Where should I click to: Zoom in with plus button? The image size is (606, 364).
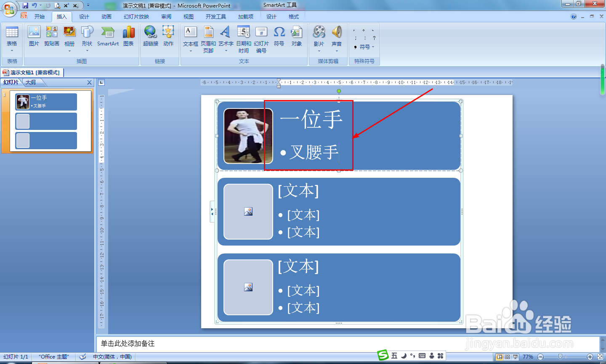pyautogui.click(x=590, y=356)
